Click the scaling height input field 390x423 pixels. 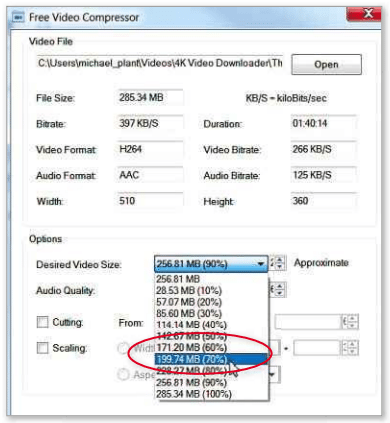coord(317,348)
